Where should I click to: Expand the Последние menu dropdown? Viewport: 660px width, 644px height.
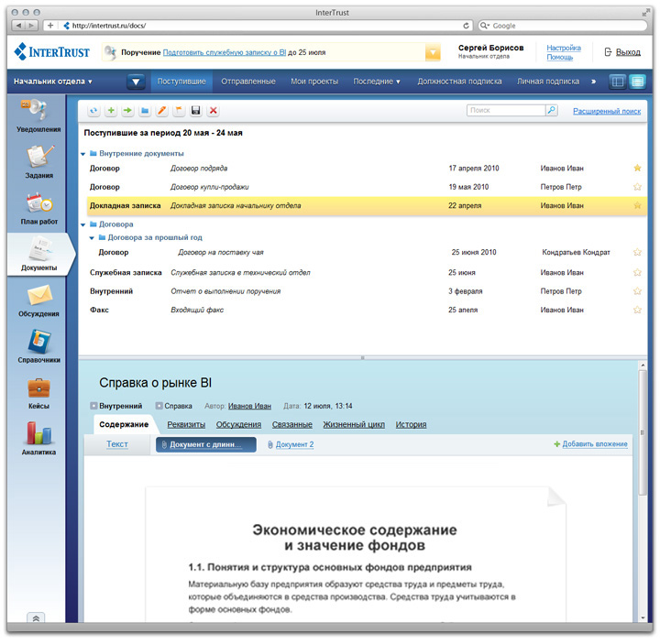(379, 82)
